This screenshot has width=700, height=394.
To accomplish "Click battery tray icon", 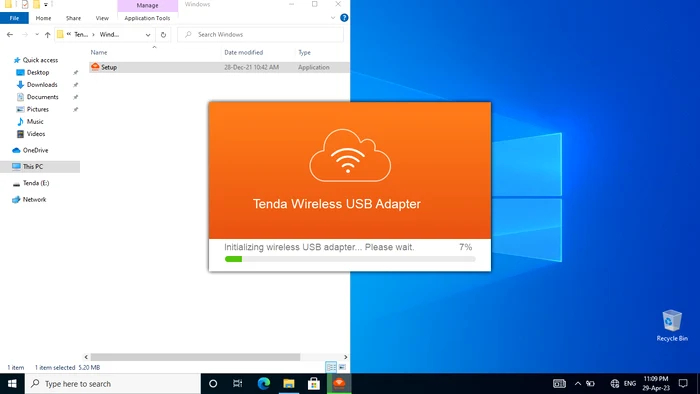I will tap(591, 384).
